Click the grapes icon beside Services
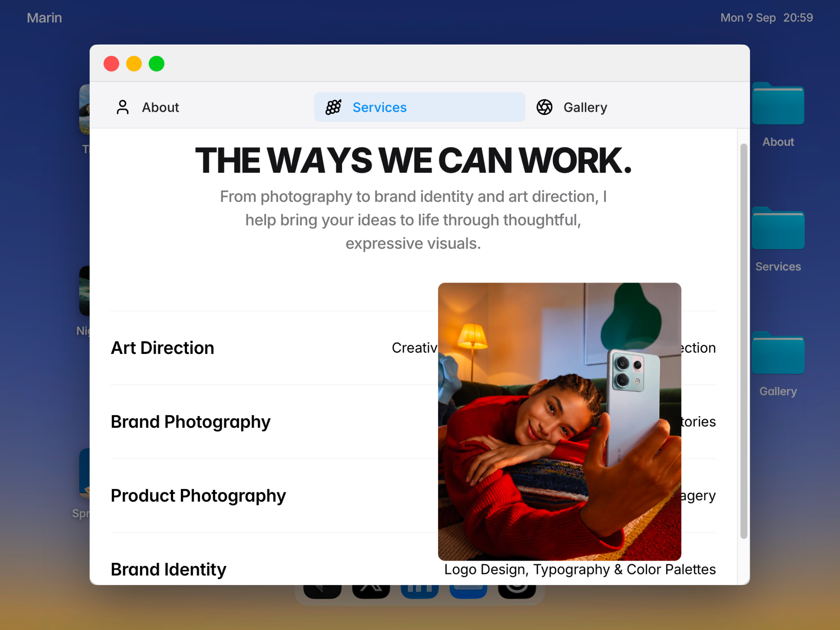The image size is (840, 630). pos(333,107)
